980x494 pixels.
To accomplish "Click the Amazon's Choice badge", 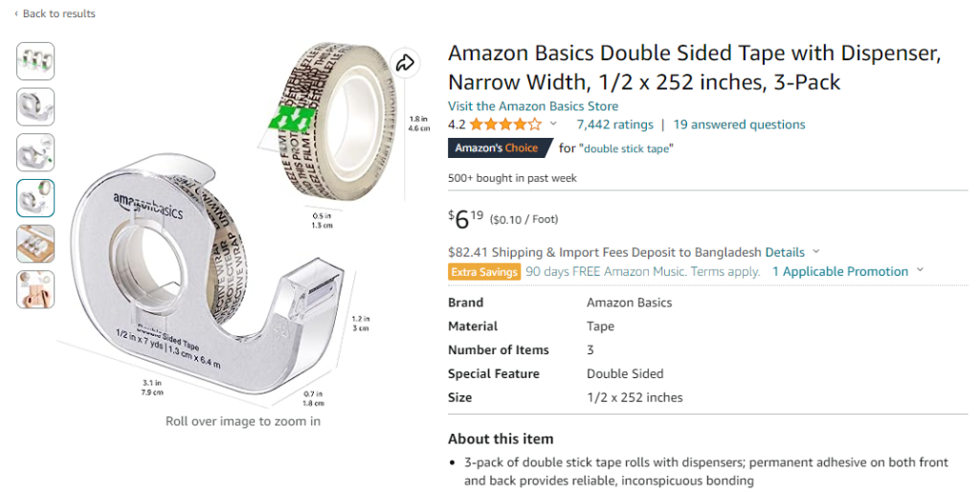I will (x=500, y=148).
